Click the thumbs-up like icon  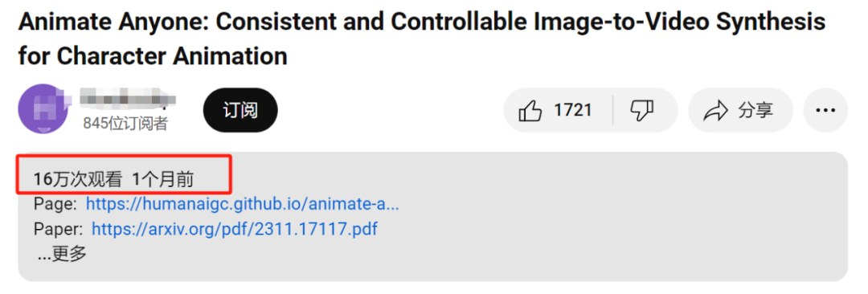(530, 110)
